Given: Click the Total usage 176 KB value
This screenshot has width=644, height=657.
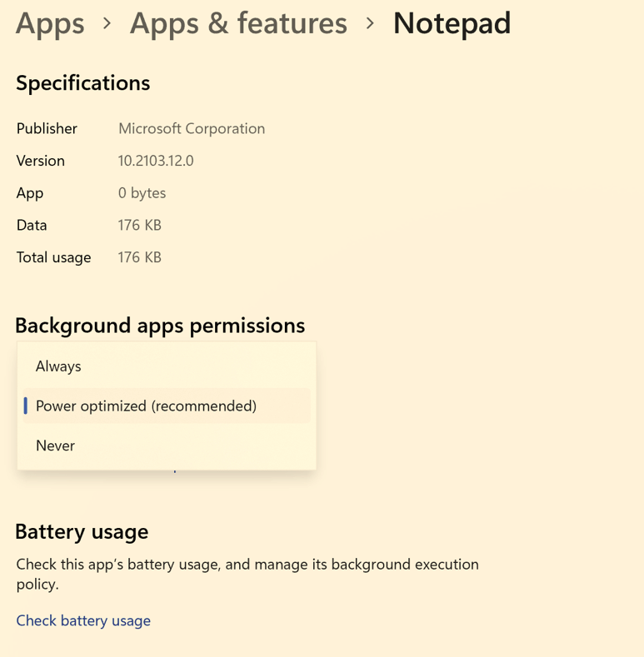Looking at the screenshot, I should coord(139,257).
